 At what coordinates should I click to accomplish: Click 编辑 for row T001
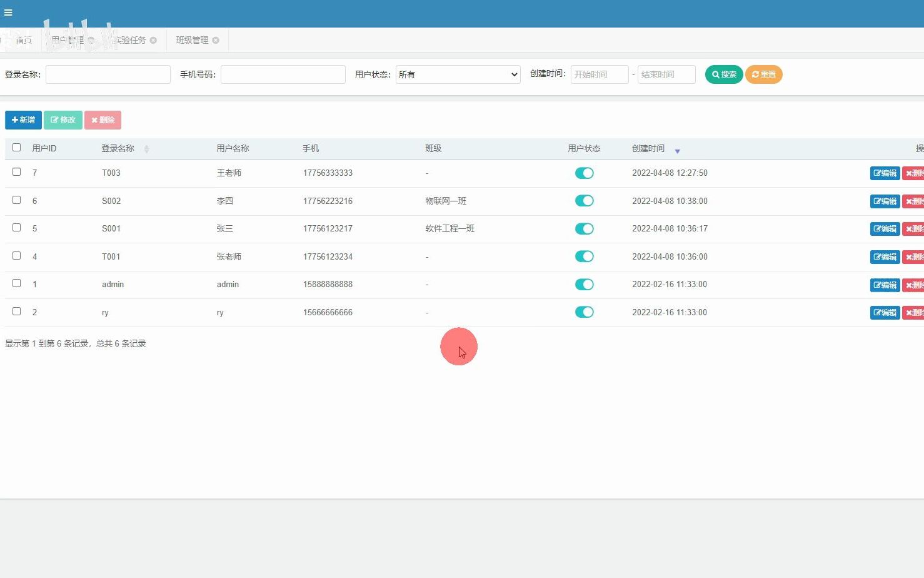tap(885, 257)
